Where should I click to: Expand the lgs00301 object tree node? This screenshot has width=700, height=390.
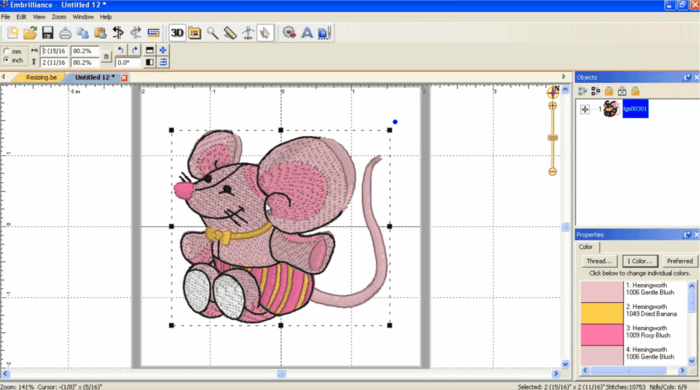tap(585, 109)
